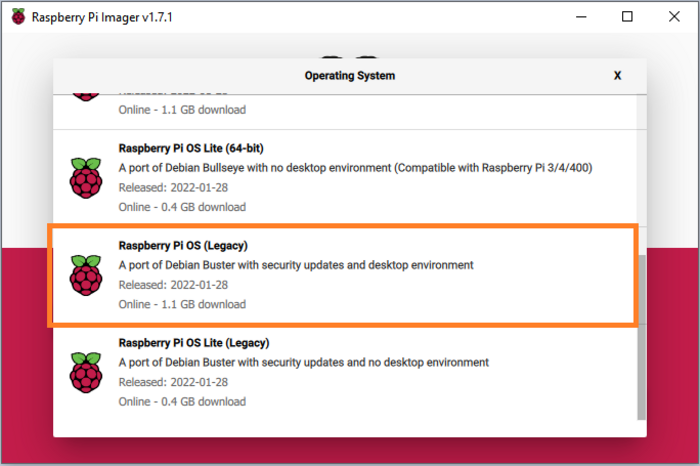
Task: Click the Debian Bullseye no-desktop description text
Action: (355, 168)
